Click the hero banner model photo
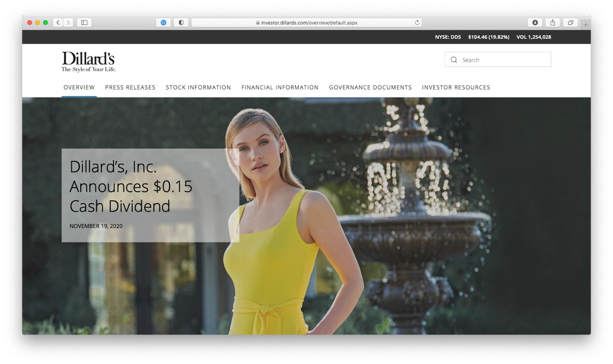Image resolution: width=613 pixels, height=364 pixels. coord(306,216)
